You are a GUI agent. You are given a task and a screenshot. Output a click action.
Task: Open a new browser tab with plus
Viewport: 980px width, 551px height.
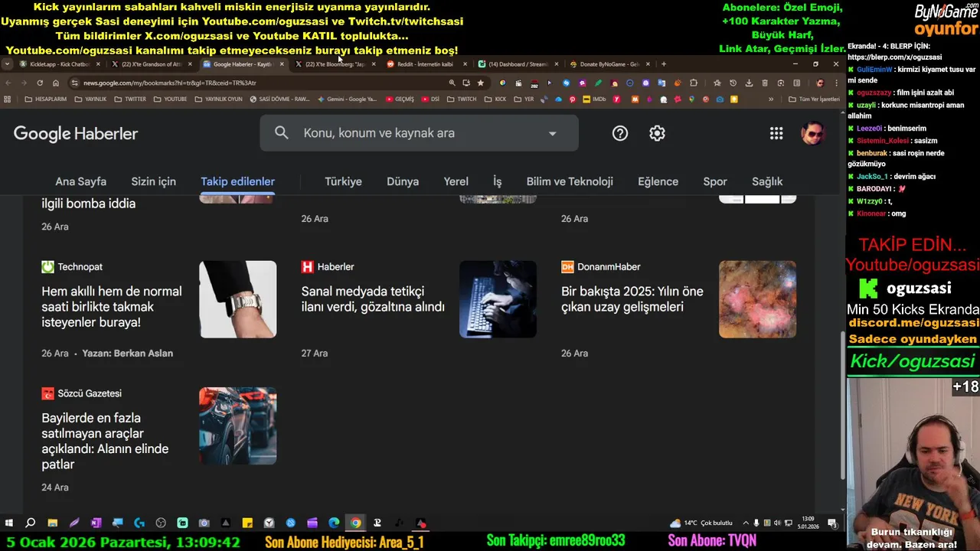(x=664, y=64)
